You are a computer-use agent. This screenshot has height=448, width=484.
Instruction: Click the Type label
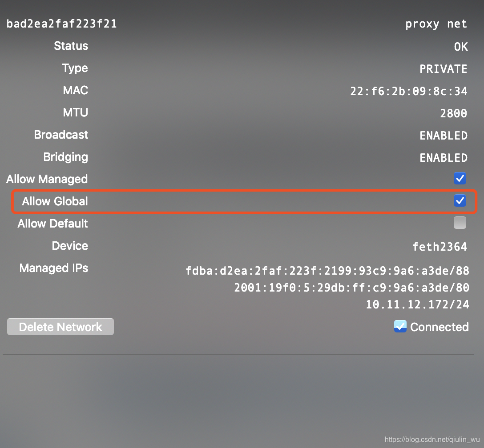pos(75,68)
